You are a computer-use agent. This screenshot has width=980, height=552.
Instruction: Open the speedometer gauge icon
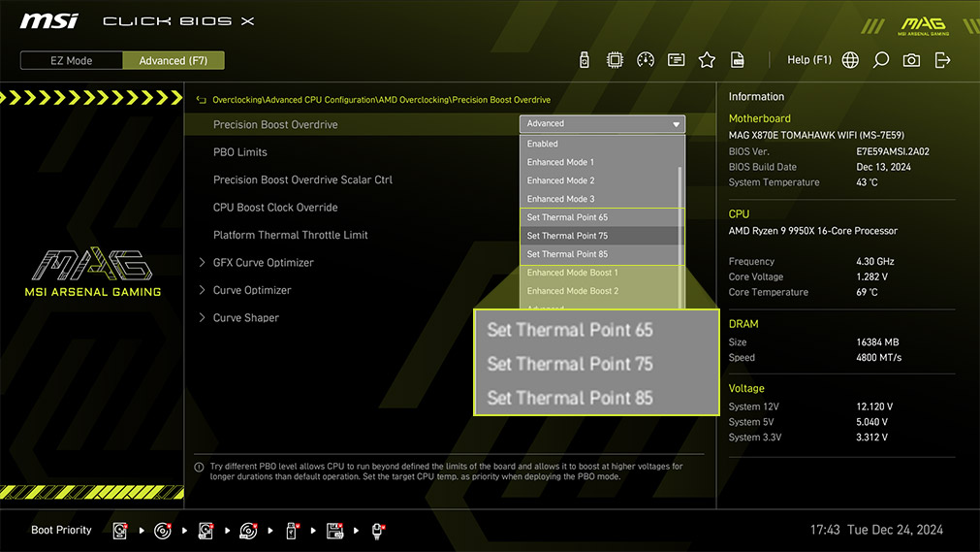(x=646, y=60)
